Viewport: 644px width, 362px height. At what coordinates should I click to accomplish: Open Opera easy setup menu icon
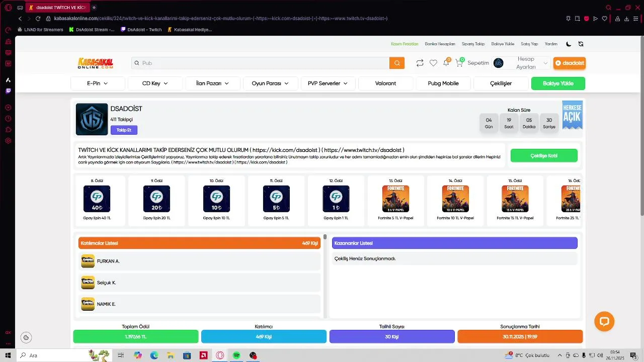tap(636, 19)
